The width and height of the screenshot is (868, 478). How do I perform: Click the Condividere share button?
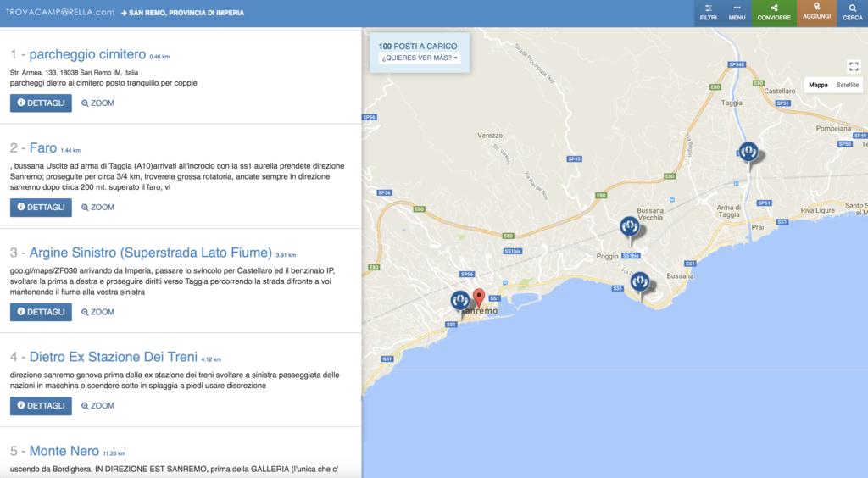[x=774, y=13]
